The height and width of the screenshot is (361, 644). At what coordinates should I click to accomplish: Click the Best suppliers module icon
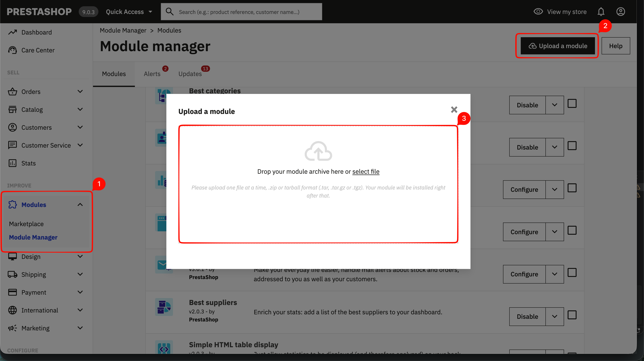point(164,307)
